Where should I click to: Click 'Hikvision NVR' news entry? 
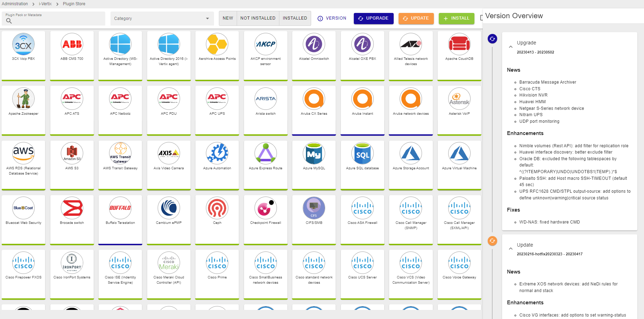533,95
